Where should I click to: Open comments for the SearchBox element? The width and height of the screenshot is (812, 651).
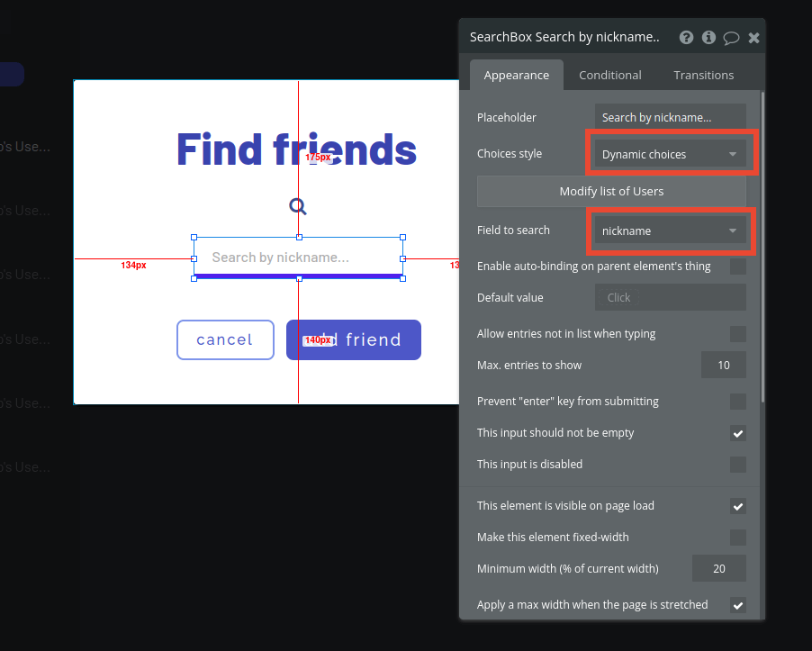(731, 37)
